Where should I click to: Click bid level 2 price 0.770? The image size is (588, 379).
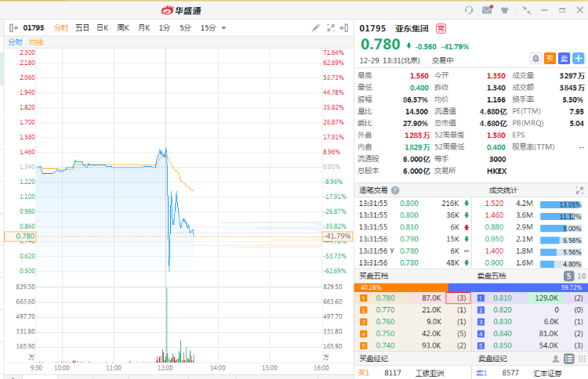[x=385, y=310]
